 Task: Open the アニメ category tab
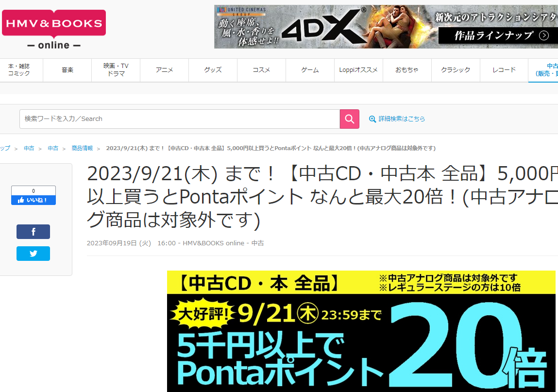tap(165, 70)
